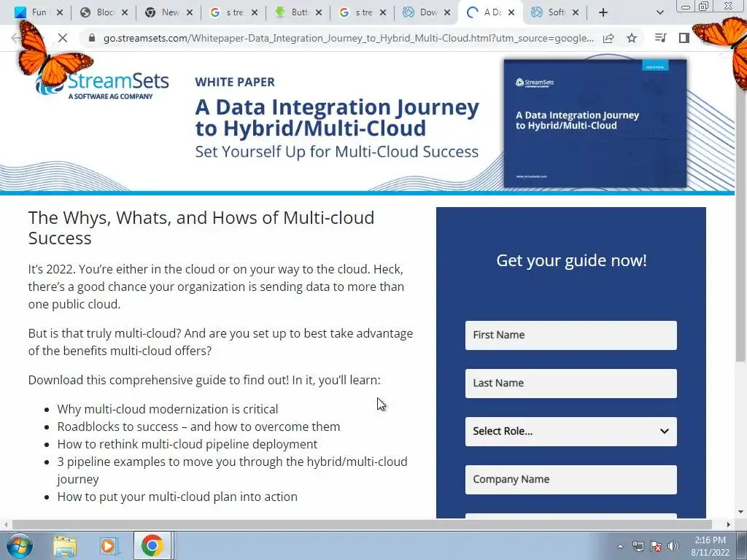Focus the Company Name field
The image size is (747, 560).
(570, 480)
